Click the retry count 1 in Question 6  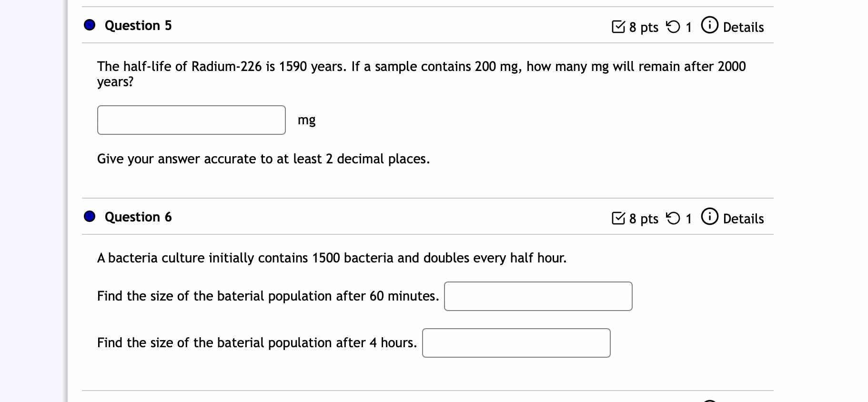(688, 219)
